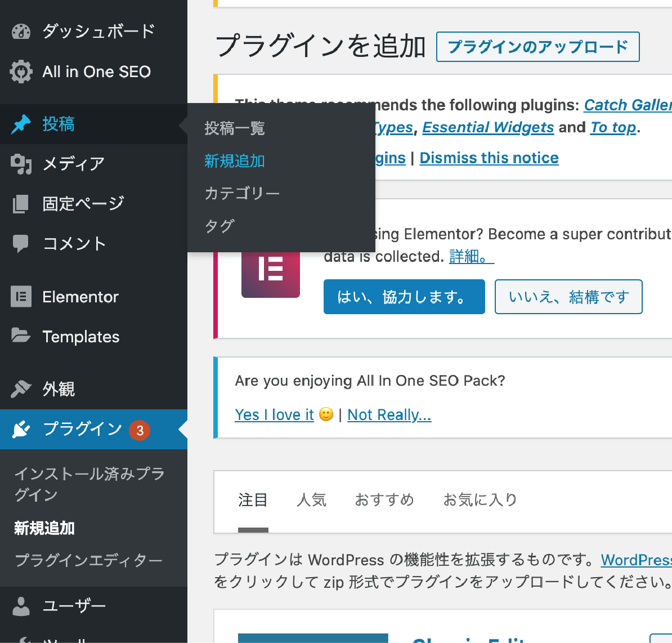
Task: Open ダッシュボード in the sidebar
Action: [93, 32]
